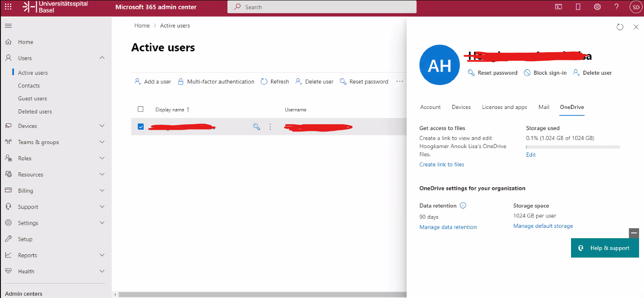This screenshot has height=298, width=644.
Task: Click the Resources icon in sidebar
Action: pyautogui.click(x=8, y=175)
